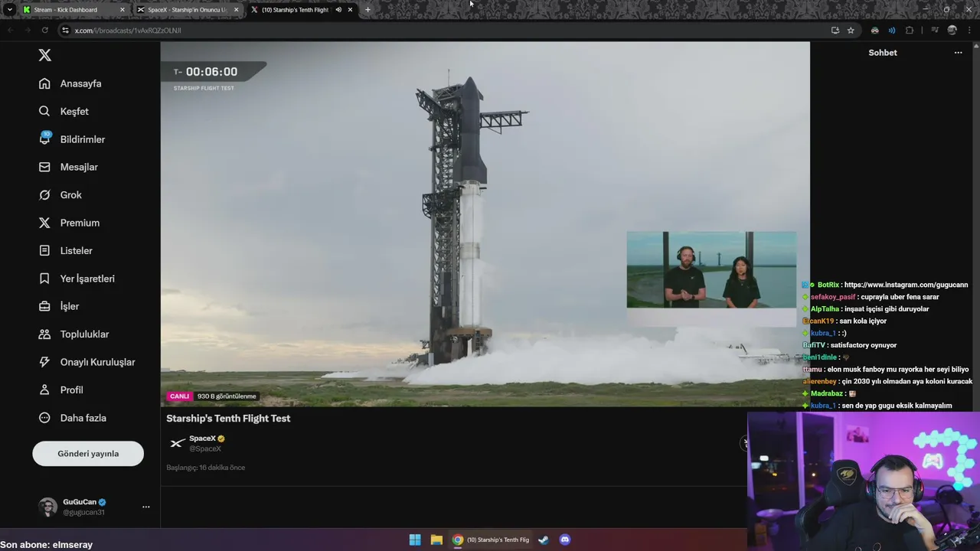Click the Yer İşaretleri bookmark icon

pyautogui.click(x=44, y=279)
